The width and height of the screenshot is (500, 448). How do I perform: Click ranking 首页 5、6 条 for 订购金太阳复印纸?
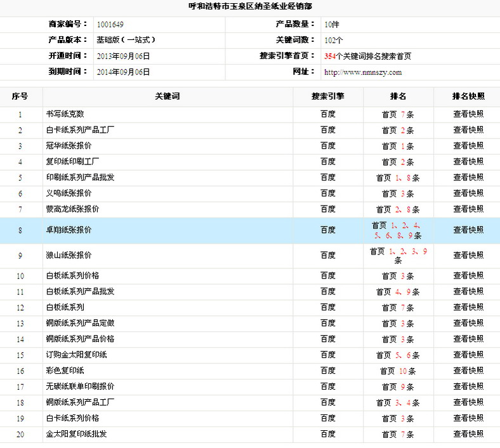(x=398, y=355)
